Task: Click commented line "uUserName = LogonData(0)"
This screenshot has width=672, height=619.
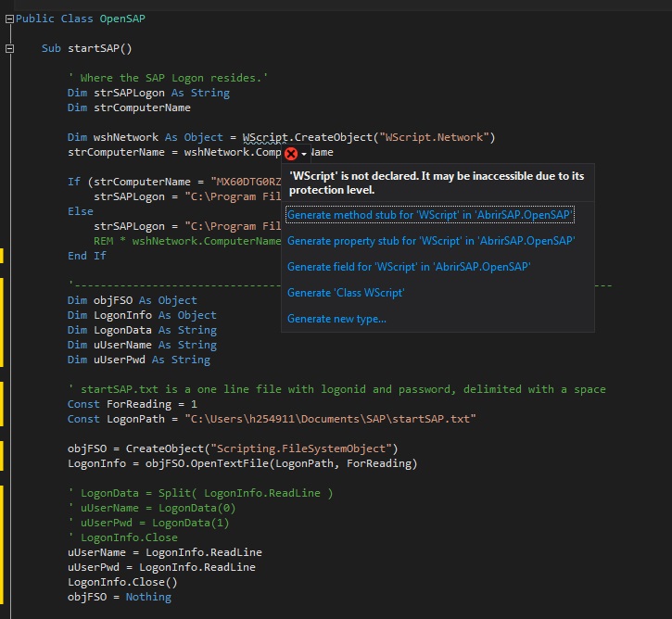Action: 151,508
